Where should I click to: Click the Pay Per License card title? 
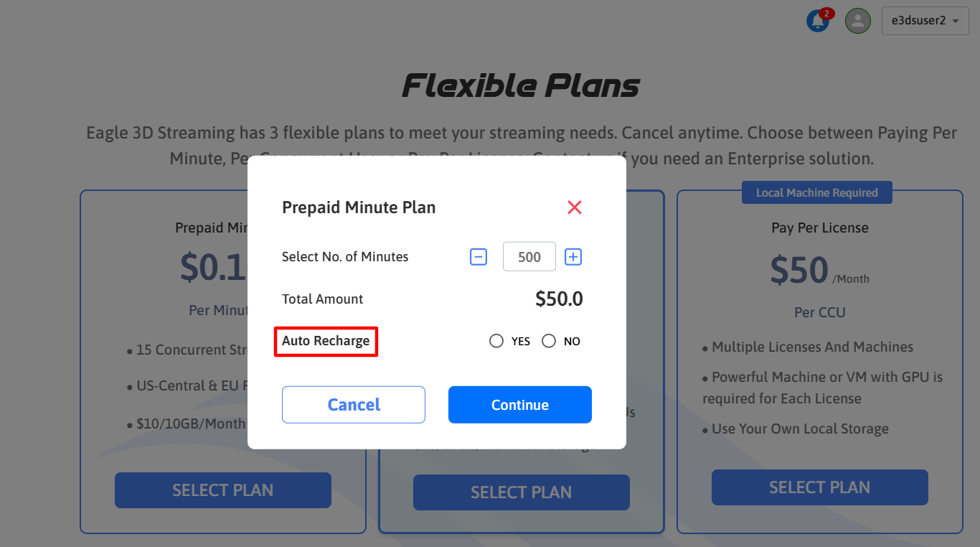pos(819,228)
